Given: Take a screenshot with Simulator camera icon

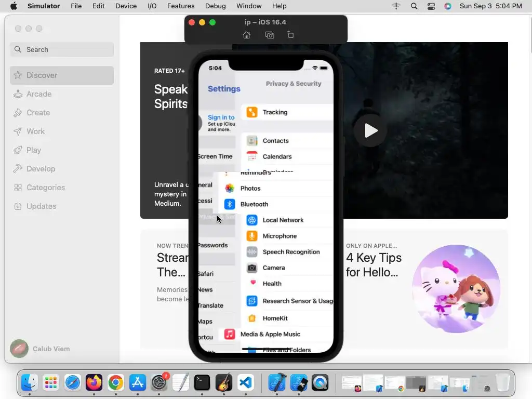Looking at the screenshot, I should [270, 35].
